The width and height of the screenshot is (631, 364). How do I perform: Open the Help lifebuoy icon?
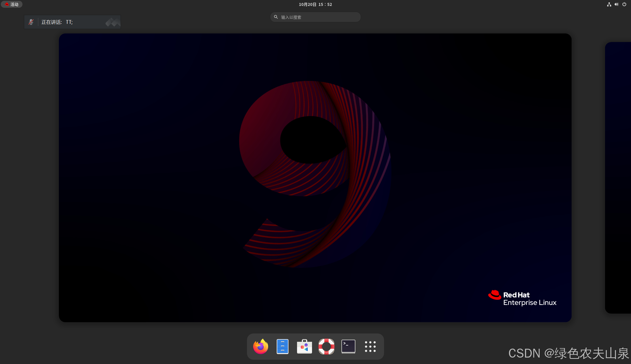click(326, 346)
